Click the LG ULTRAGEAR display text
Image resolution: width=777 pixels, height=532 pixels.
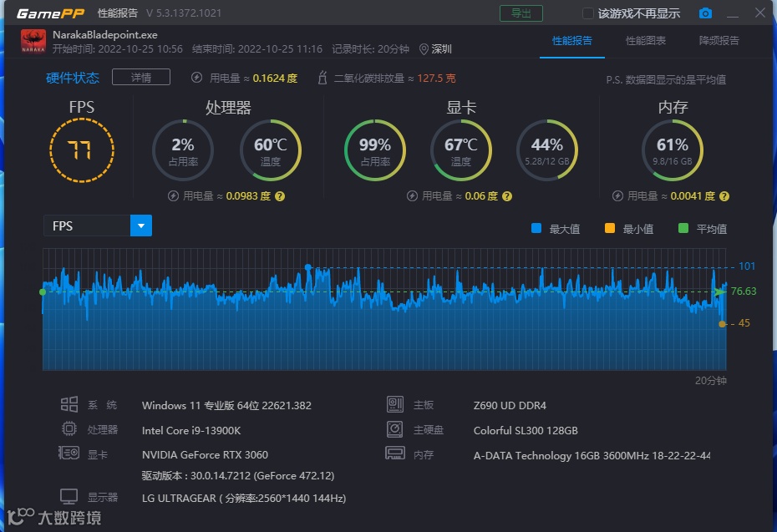coord(244,499)
